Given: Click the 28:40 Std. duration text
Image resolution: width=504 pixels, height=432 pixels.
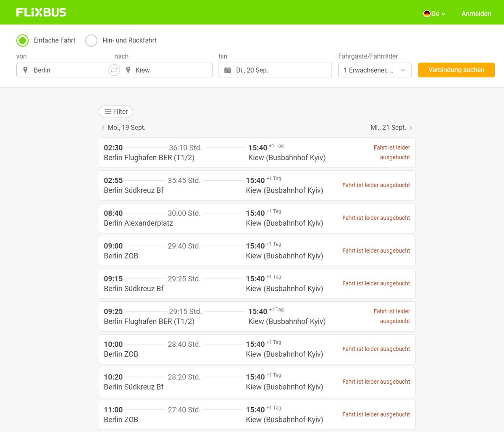Looking at the screenshot, I should point(184,344).
